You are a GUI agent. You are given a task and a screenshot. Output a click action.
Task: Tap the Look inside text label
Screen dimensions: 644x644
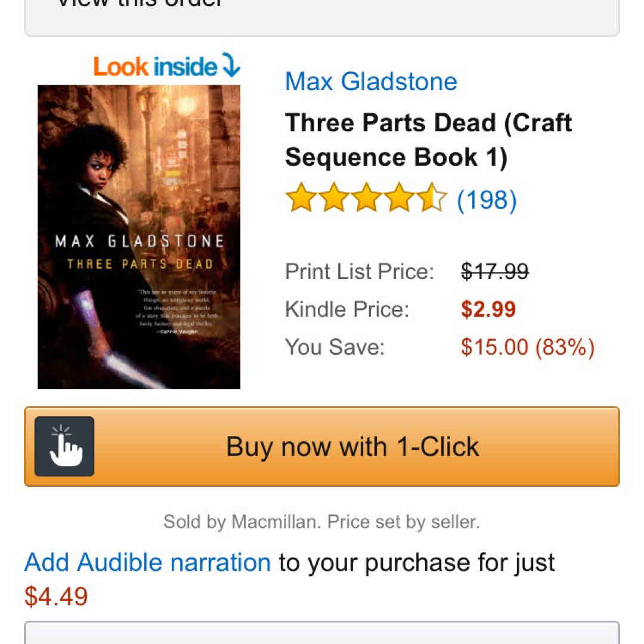156,66
